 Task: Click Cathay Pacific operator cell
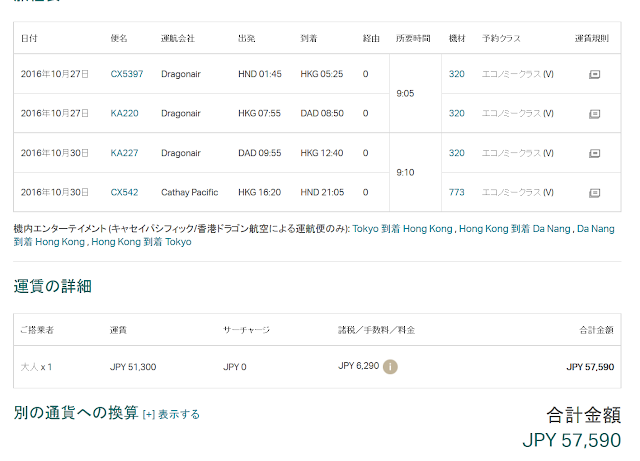tap(189, 192)
